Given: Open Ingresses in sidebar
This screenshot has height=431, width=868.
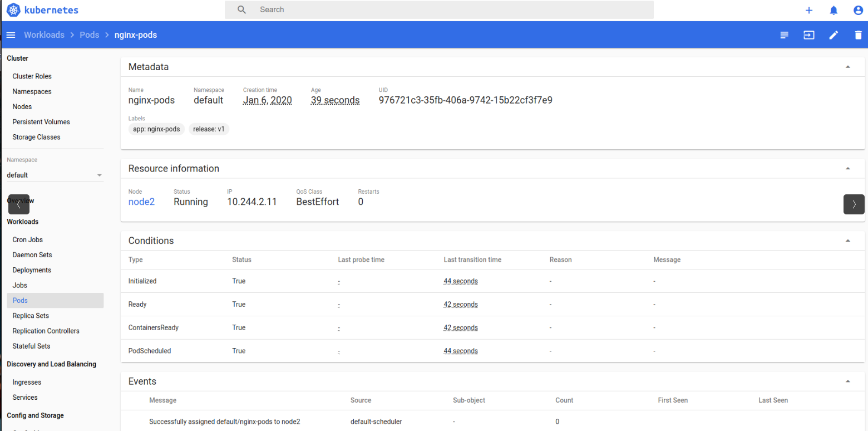Looking at the screenshot, I should click(27, 382).
